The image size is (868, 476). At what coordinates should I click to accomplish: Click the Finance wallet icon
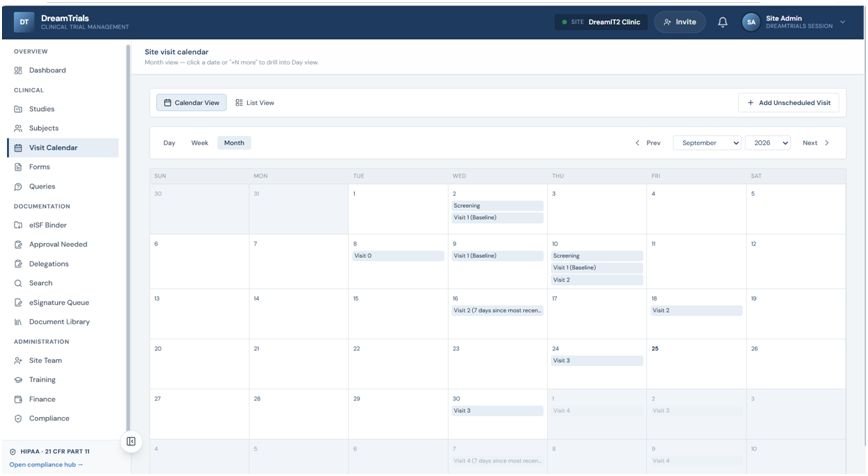[18, 400]
